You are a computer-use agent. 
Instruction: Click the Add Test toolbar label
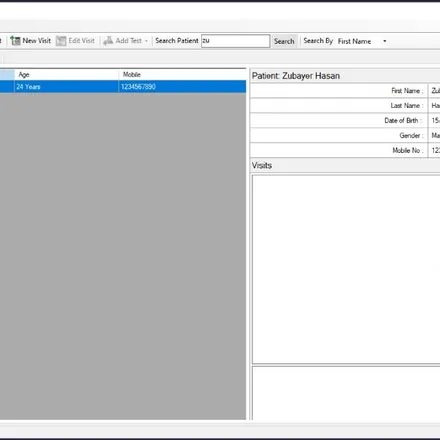pyautogui.click(x=129, y=41)
